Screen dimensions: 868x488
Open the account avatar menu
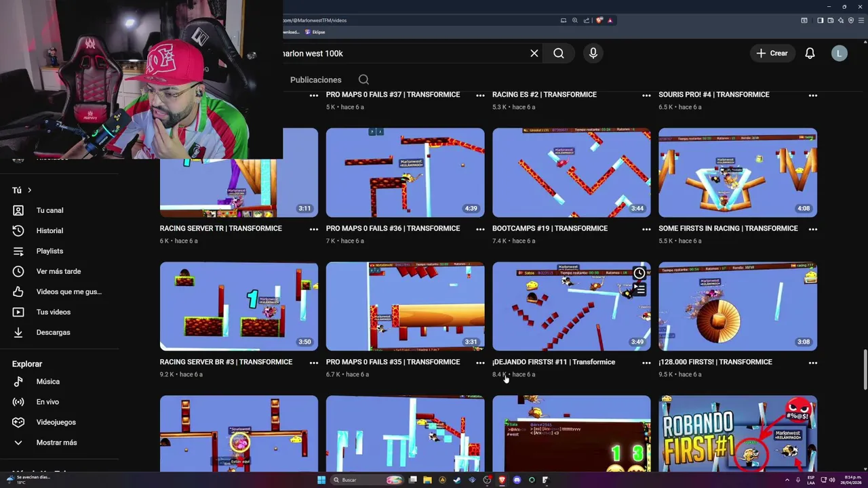tap(840, 53)
